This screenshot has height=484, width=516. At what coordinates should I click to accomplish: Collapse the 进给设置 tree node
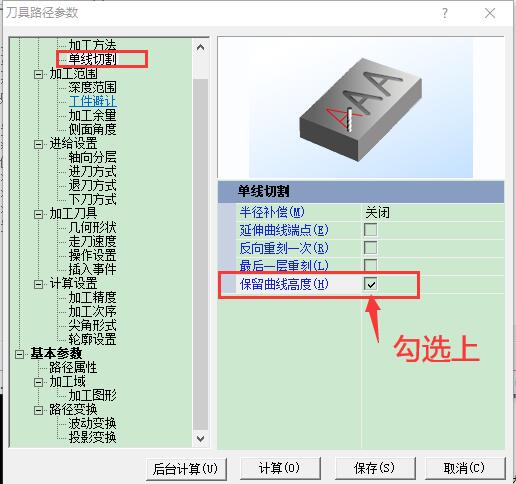(x=39, y=144)
